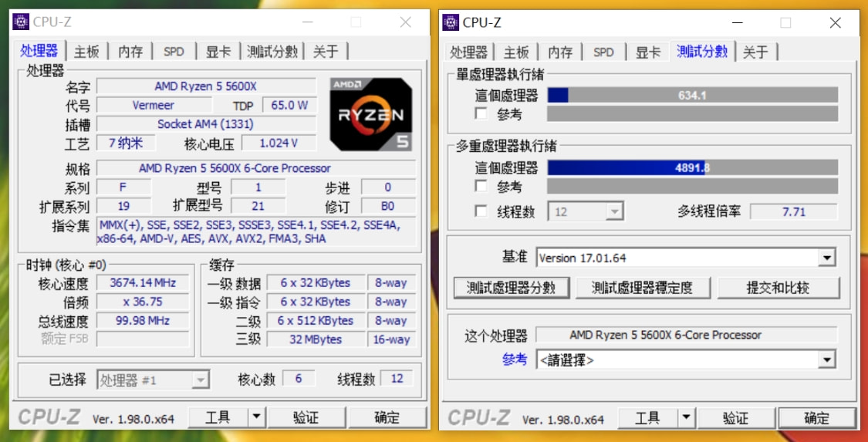Screen dimensions: 868x442
Task: Click 插槽 value Socket AM4 (1331)
Action: pos(206,124)
